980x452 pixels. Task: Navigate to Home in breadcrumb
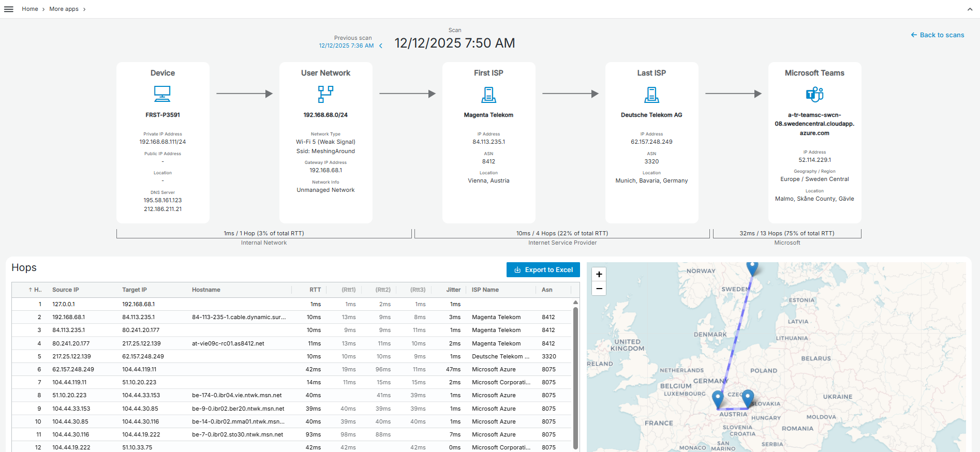coord(30,9)
